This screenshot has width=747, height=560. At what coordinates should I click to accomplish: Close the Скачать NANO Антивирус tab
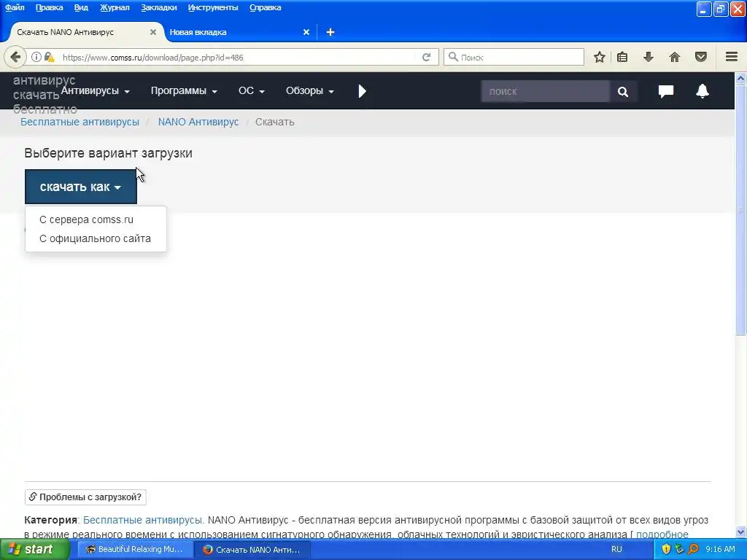tap(153, 32)
